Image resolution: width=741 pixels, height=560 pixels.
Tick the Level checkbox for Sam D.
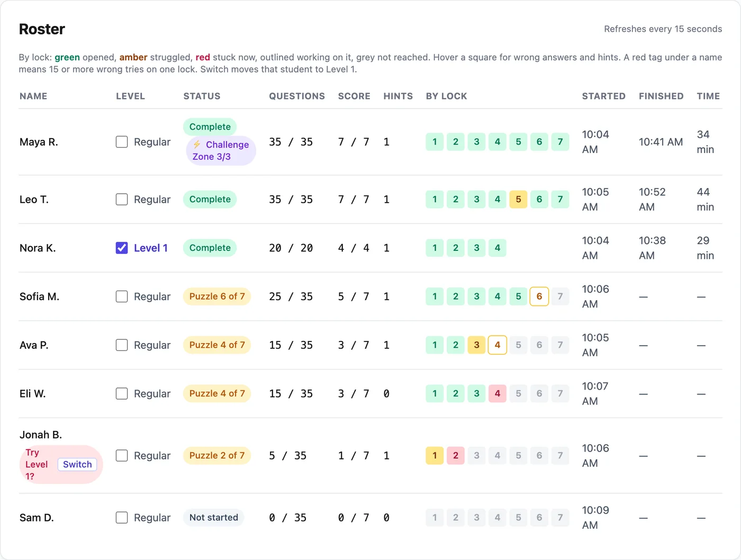pyautogui.click(x=122, y=518)
